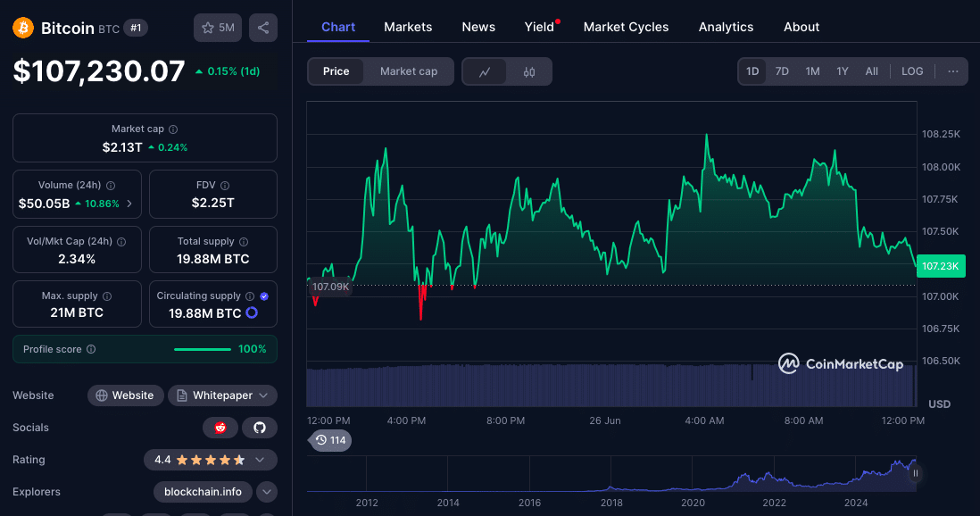
Task: Select the Market cap toggle
Action: (x=409, y=71)
